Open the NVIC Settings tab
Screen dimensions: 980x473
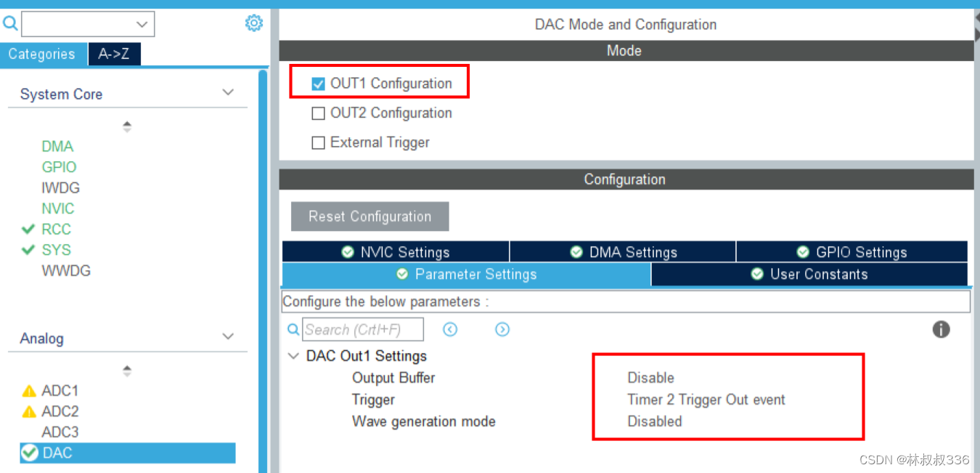pos(396,252)
